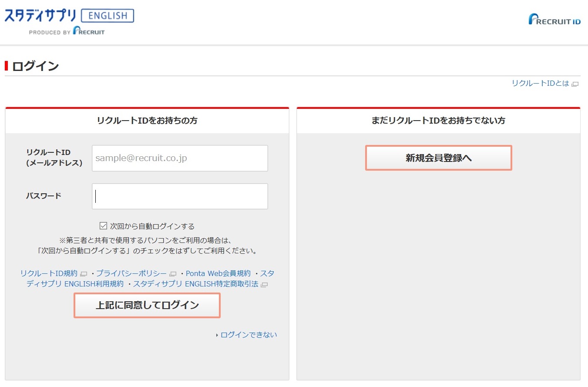Open the Ponta Web会員規約 link

point(218,273)
